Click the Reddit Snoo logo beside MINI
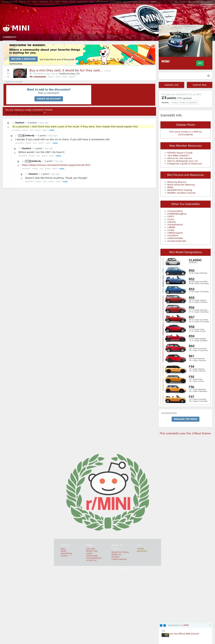This screenshot has width=215, height=644. click(x=6, y=28)
